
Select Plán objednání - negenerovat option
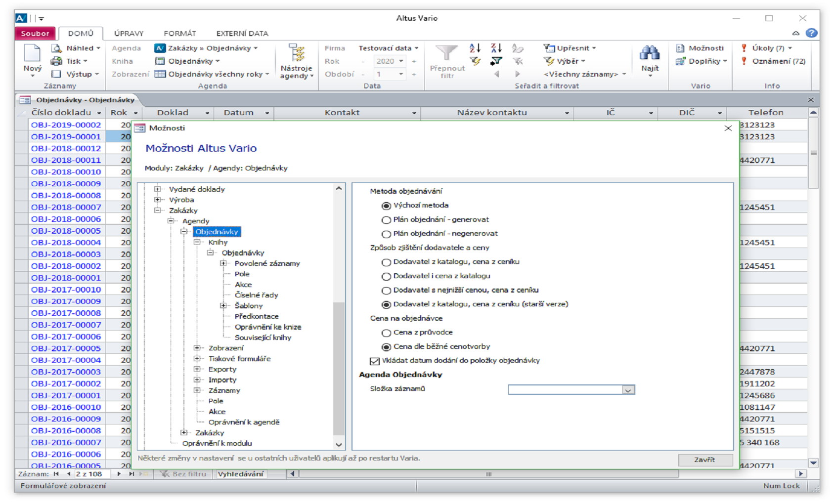coord(386,234)
